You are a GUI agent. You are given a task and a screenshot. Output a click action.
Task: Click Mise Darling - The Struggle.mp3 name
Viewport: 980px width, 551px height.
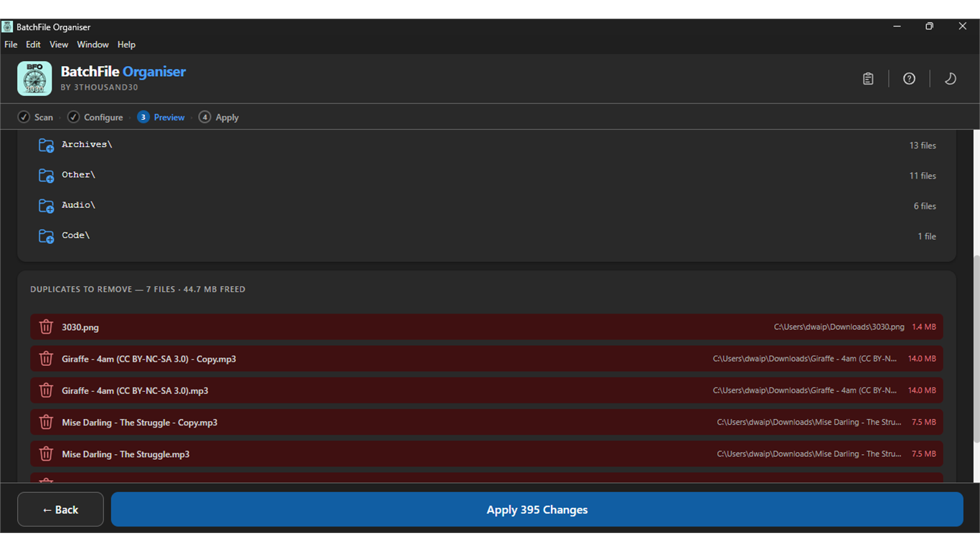click(x=126, y=454)
